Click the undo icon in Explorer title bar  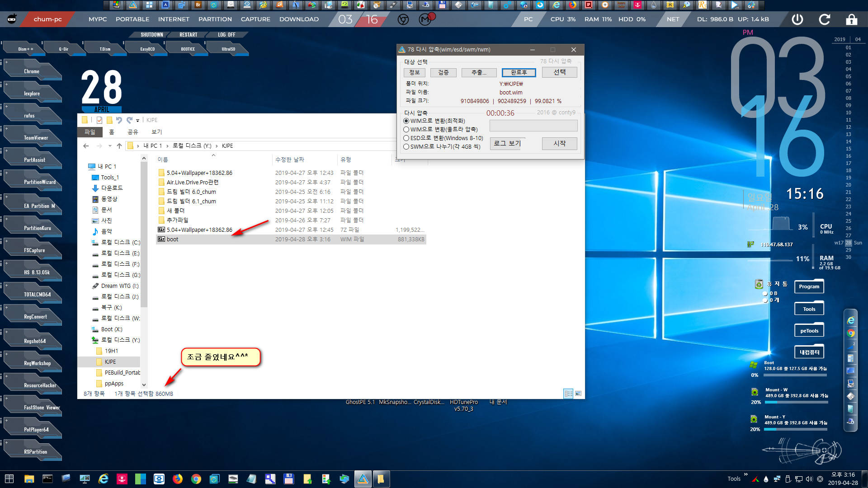point(119,120)
